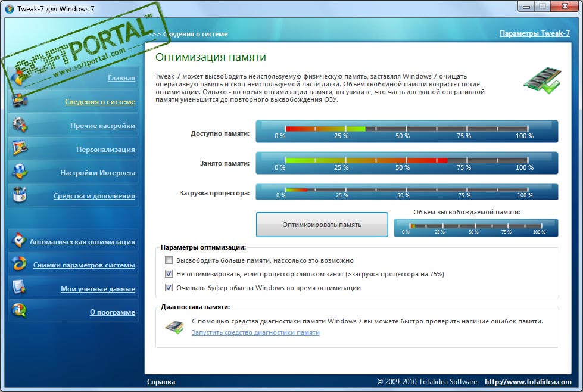The image size is (583, 392).
Task: Open the Главная section
Action: tap(121, 78)
